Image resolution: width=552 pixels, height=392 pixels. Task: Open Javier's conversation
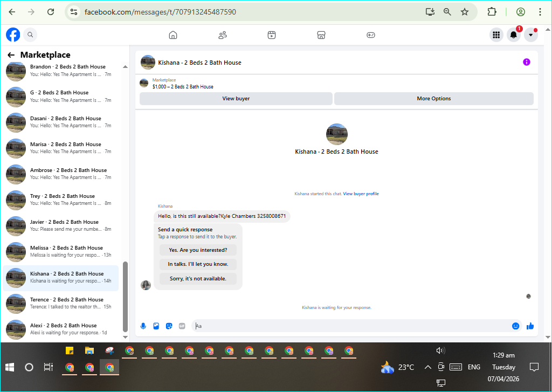[x=60, y=226]
